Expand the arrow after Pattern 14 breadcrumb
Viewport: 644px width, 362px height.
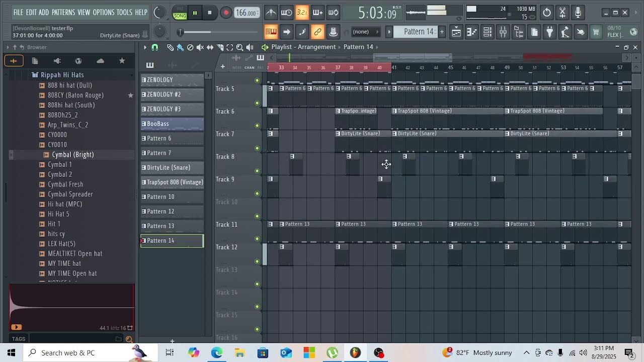(376, 47)
